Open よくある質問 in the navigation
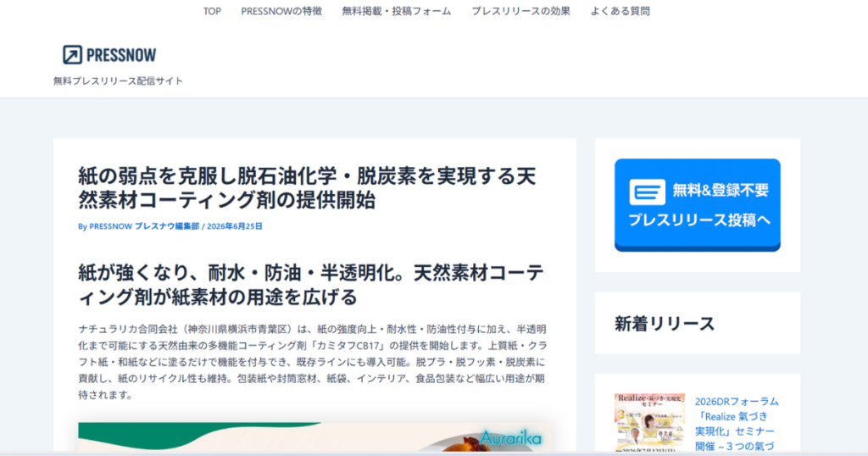Viewport: 868px width, 456px height. tap(620, 11)
